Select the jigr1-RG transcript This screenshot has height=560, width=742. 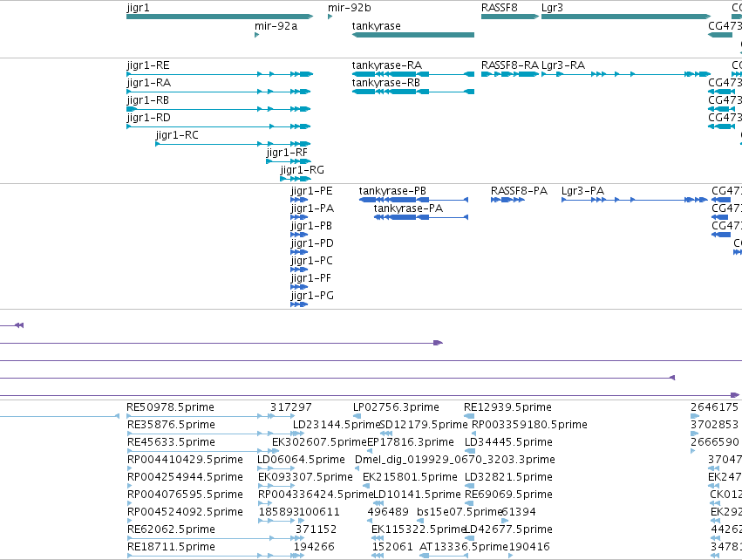point(296,179)
